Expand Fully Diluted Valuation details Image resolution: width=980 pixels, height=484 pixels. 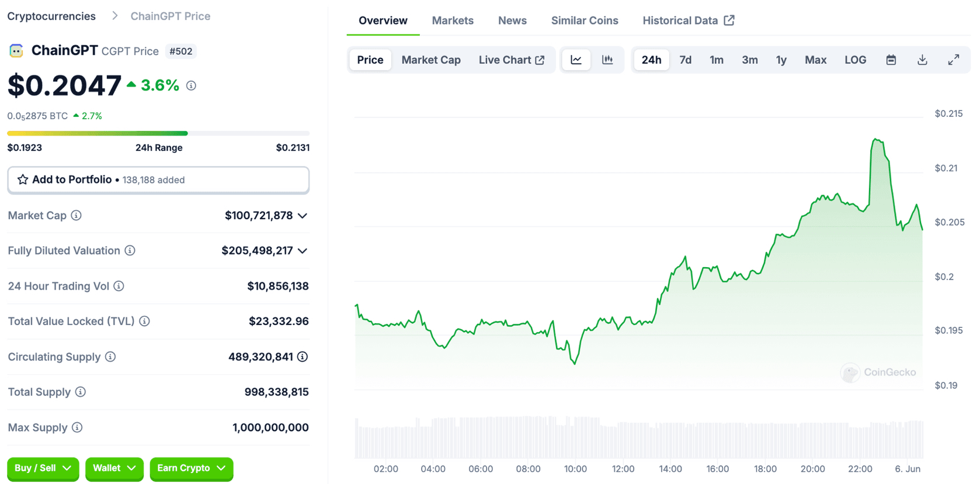[303, 251]
